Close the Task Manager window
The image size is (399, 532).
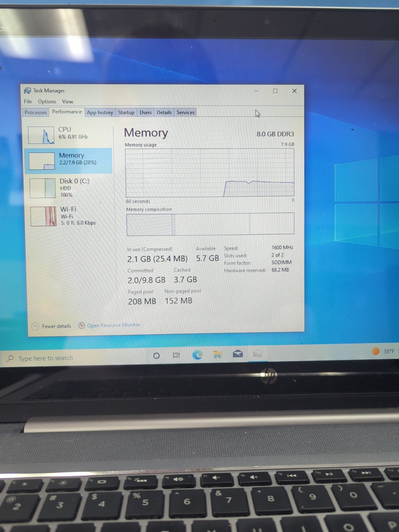(294, 91)
